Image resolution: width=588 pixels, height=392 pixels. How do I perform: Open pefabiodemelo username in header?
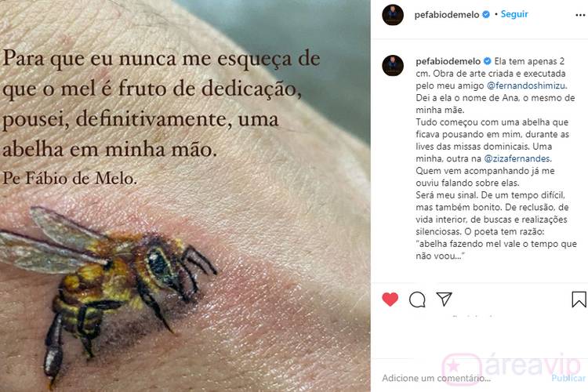coord(447,15)
